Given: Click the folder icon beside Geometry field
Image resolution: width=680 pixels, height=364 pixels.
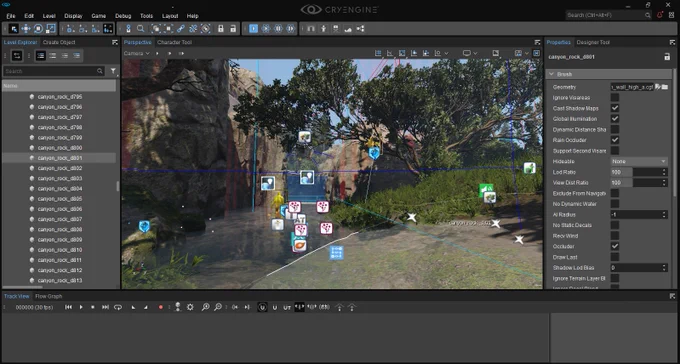Looking at the screenshot, I should click(665, 87).
